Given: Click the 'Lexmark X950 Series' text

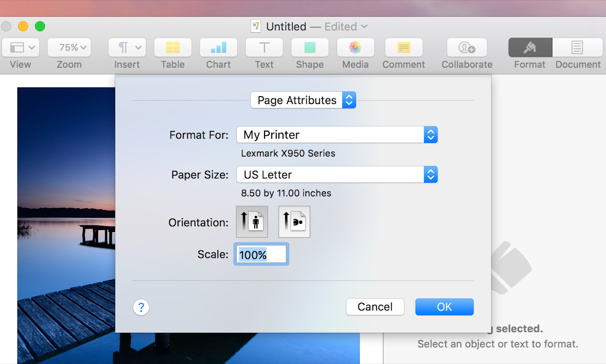Looking at the screenshot, I should (x=288, y=153).
